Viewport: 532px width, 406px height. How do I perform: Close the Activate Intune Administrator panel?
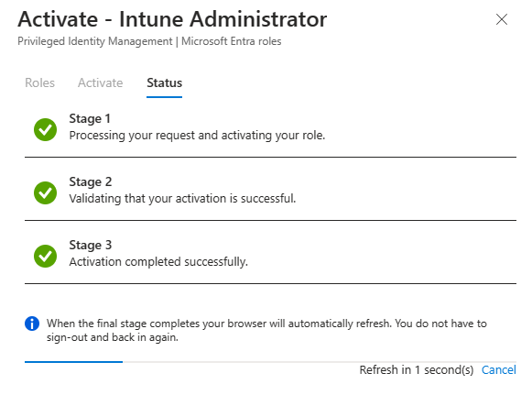tap(502, 19)
